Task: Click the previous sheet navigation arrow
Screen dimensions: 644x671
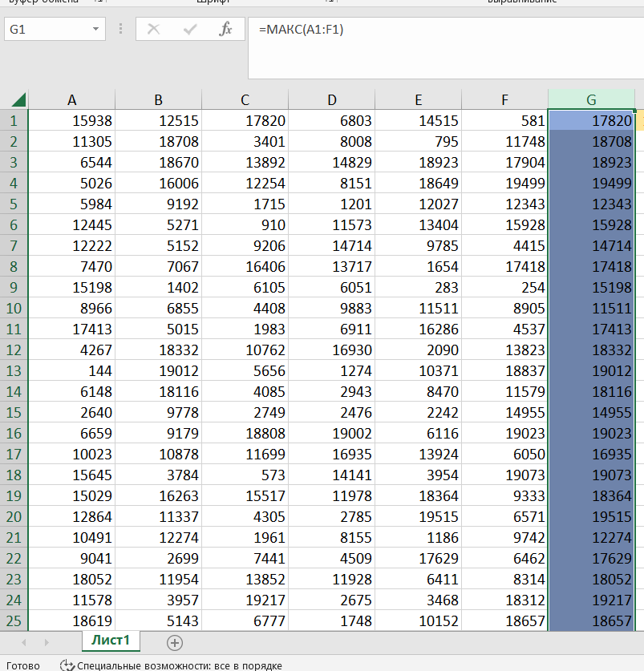Action: [x=24, y=642]
